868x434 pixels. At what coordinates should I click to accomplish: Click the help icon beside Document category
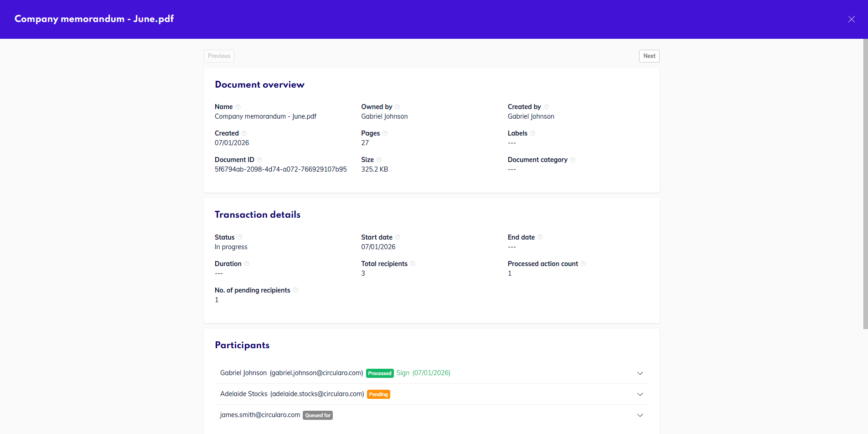pos(573,160)
